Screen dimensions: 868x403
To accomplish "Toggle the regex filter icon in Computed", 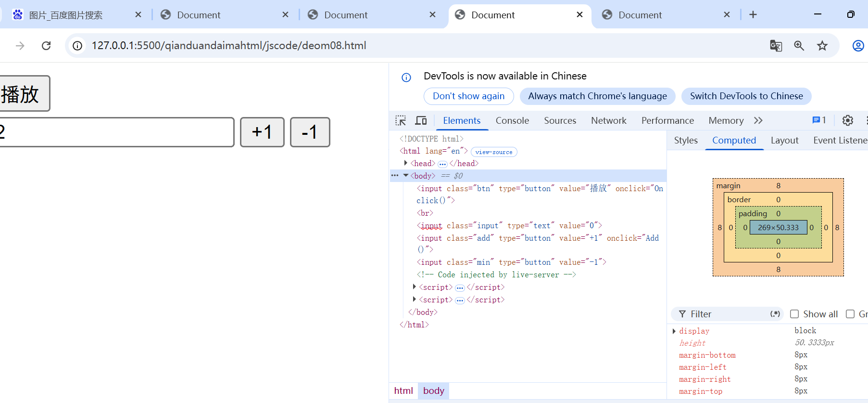I will point(775,314).
